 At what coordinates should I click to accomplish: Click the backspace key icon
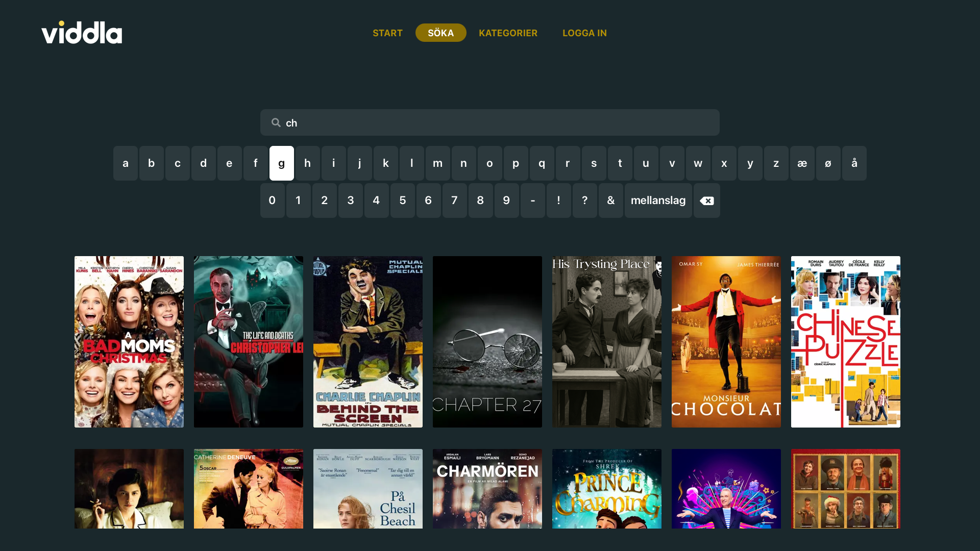point(707,201)
